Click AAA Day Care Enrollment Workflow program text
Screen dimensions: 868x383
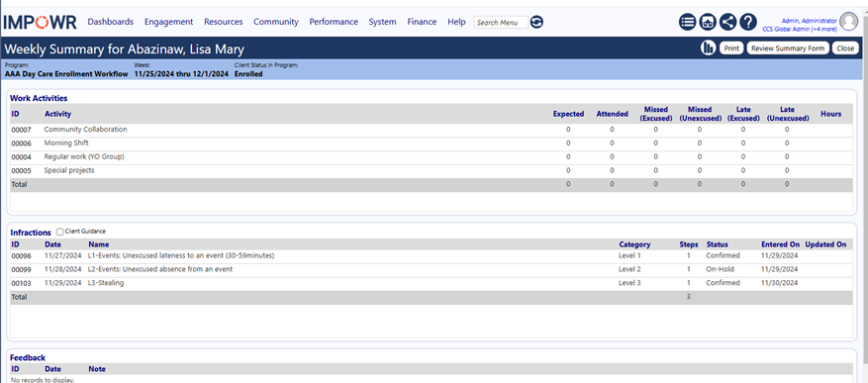[x=66, y=73]
